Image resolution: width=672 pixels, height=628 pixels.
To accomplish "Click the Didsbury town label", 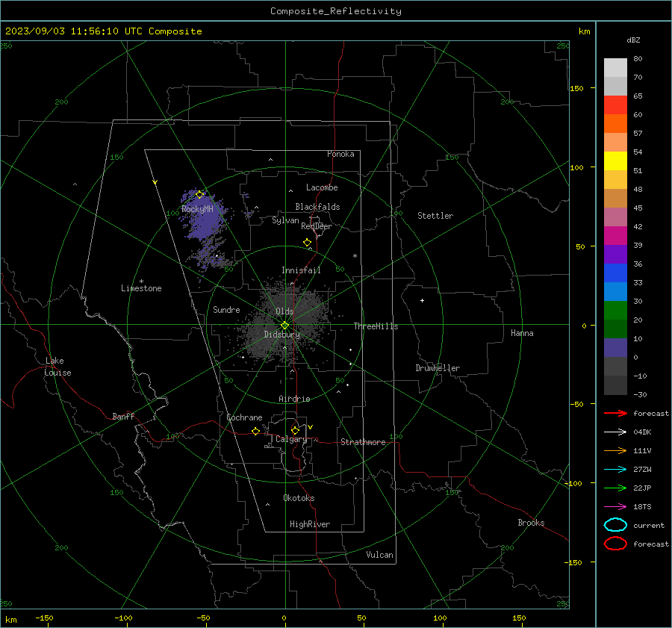I will point(281,335).
